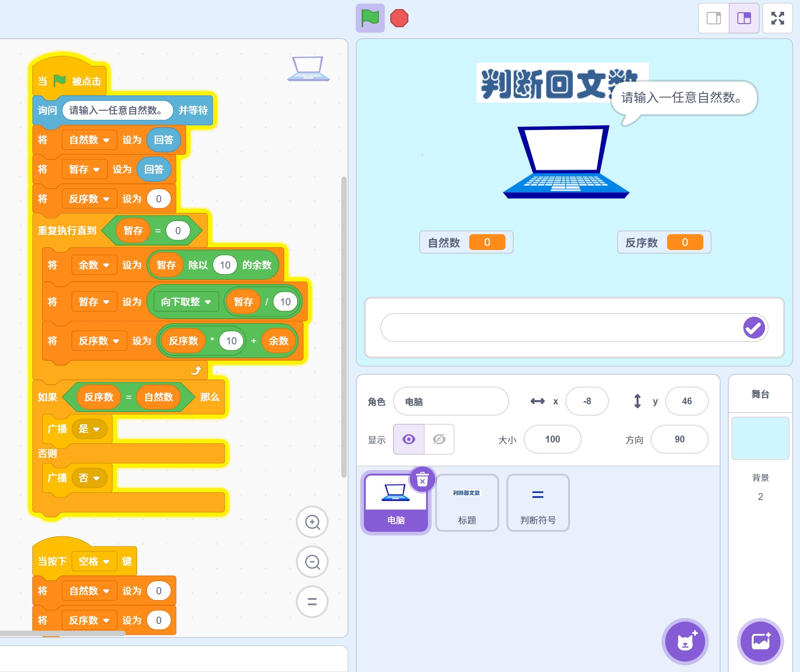The image size is (800, 672).
Task: Hide the sprite using crossed-eye toggle
Action: [x=439, y=439]
